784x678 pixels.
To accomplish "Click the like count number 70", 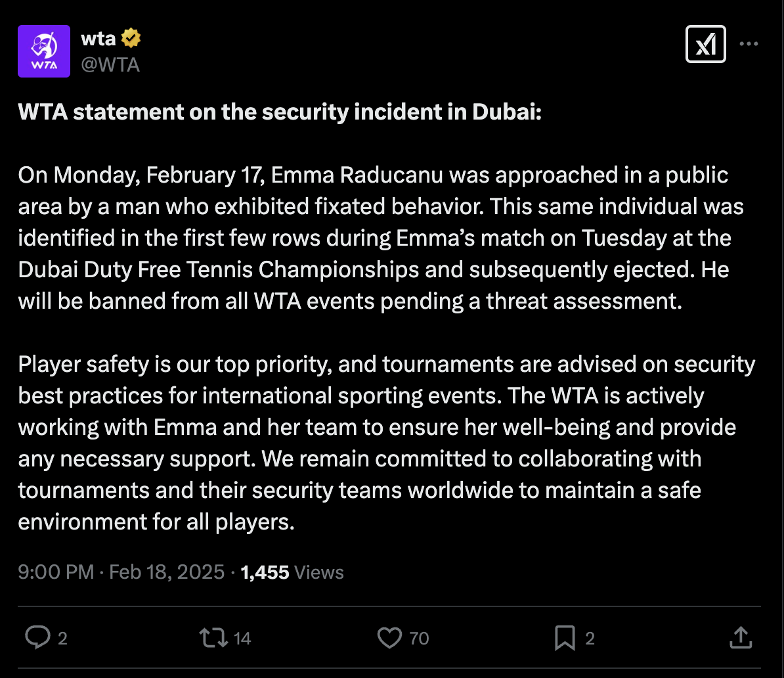I will click(x=419, y=638).
